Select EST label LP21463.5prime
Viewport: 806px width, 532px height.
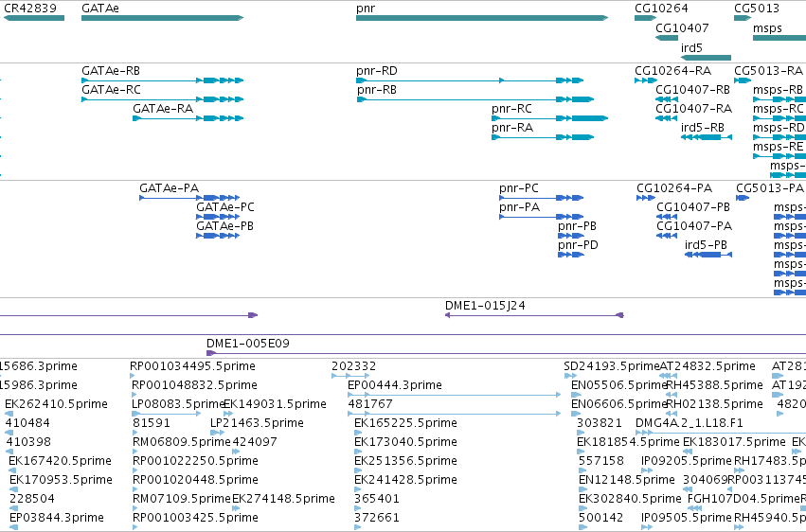pyautogui.click(x=257, y=423)
